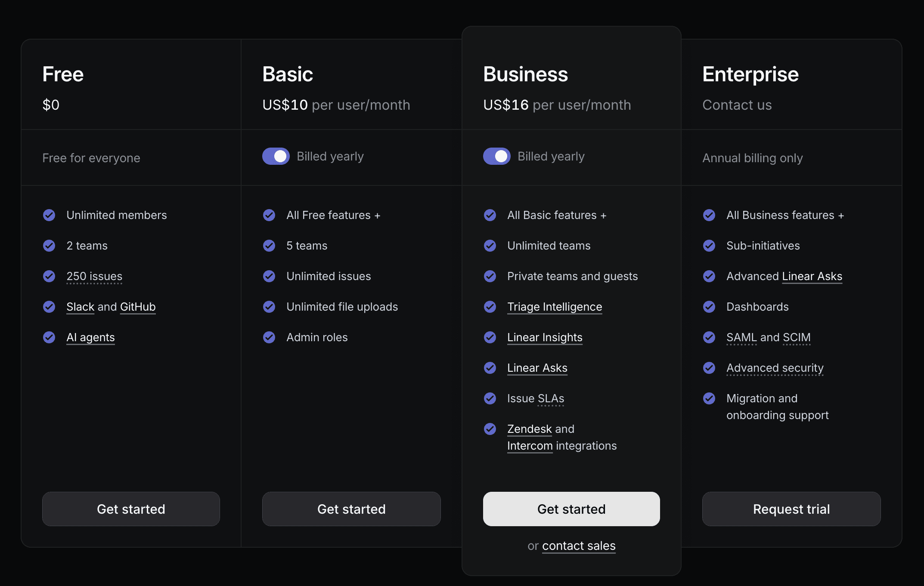Follow the Slack integration link
Viewport: 924px width, 586px height.
[x=80, y=307]
